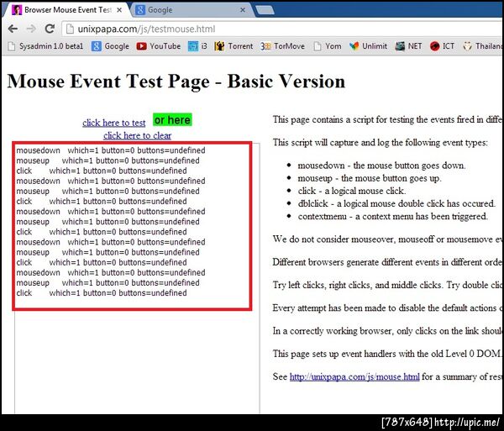Click last 'click which=1' log line
Image resolution: width=504 pixels, height=431 pixels.
pos(102,293)
